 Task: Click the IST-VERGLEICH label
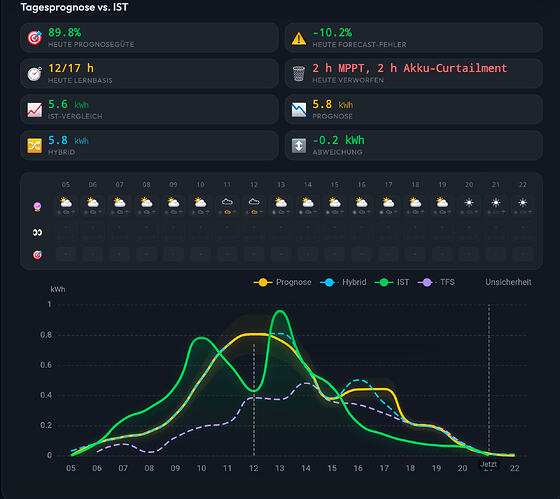pos(75,116)
